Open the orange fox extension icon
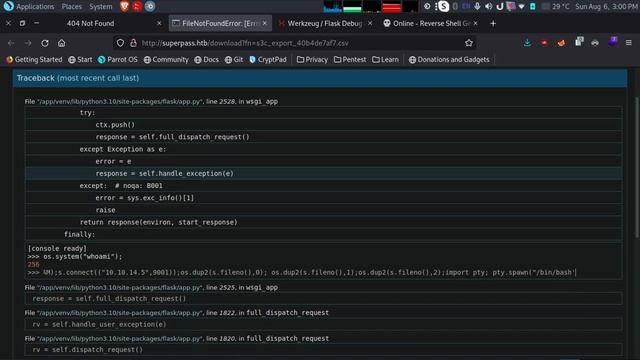Viewport: 640px width, 360px height. pyautogui.click(x=561, y=42)
